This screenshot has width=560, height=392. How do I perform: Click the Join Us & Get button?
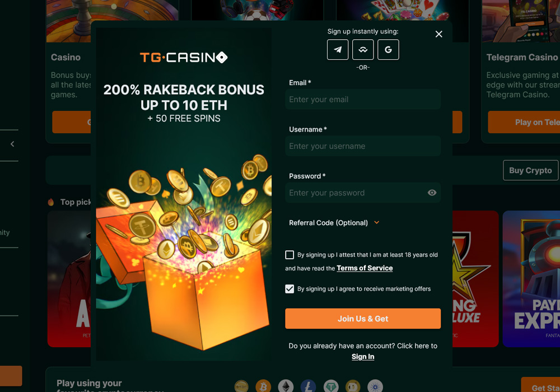[363, 319]
